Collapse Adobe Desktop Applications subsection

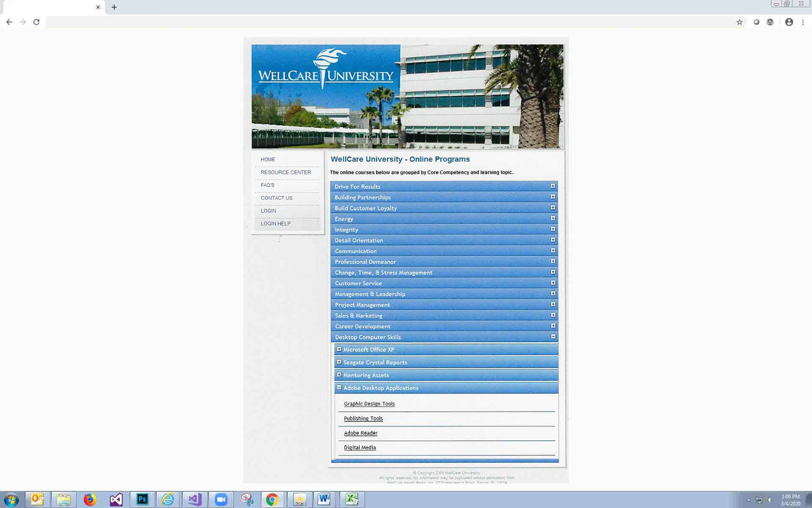(339, 387)
